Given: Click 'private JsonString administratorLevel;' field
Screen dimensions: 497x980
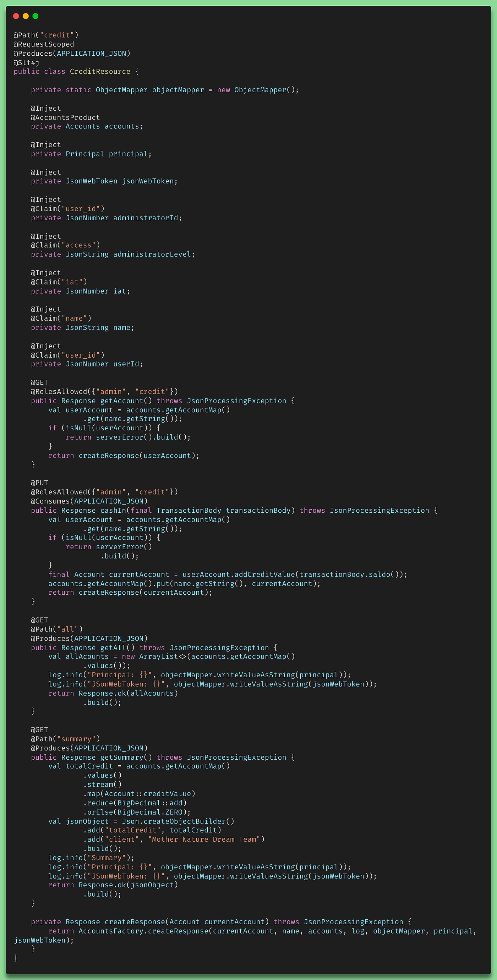Looking at the screenshot, I should point(113,254).
